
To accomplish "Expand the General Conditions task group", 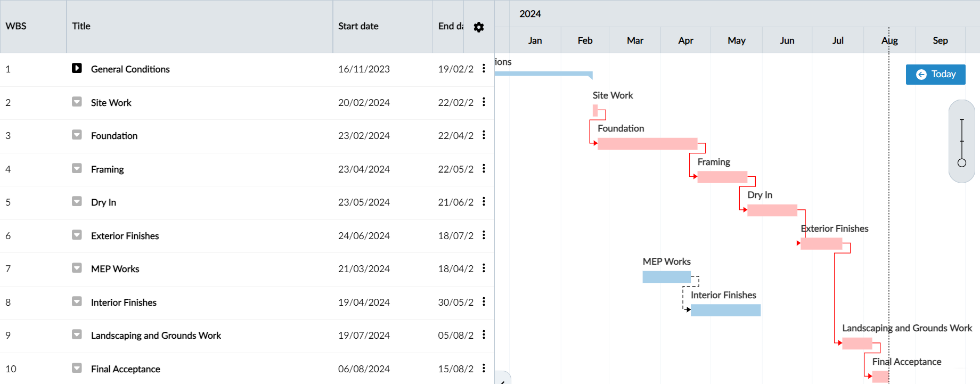I will pyautogui.click(x=77, y=68).
